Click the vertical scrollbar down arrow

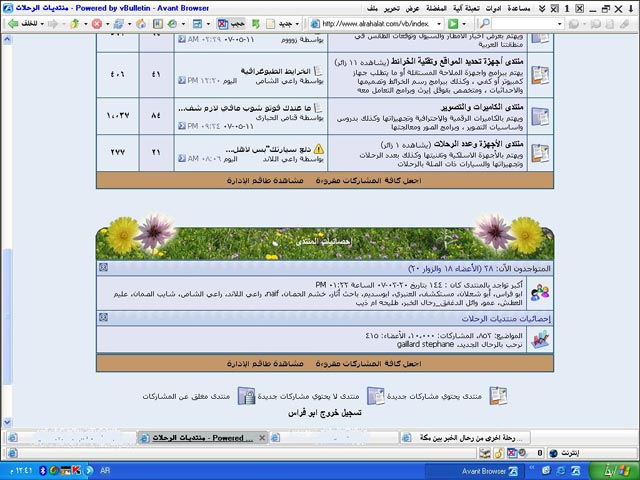tap(7, 422)
